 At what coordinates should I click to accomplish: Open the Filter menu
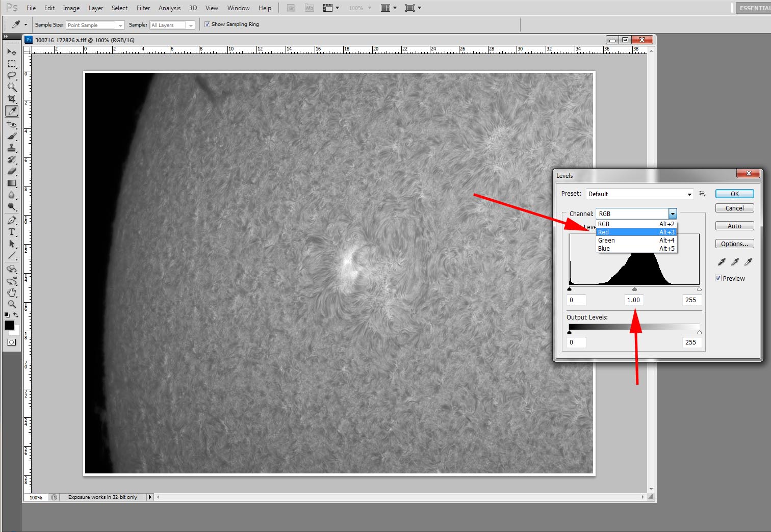(143, 8)
